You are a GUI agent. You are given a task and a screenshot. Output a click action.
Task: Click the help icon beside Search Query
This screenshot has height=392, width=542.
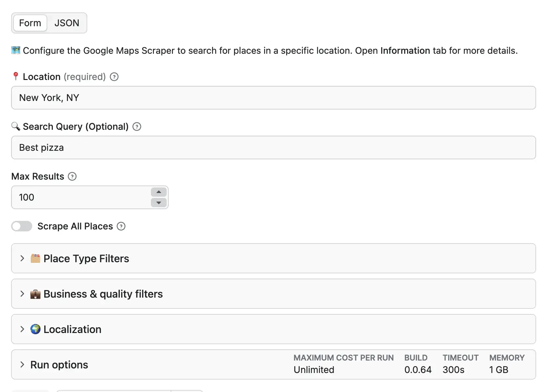[x=137, y=127]
